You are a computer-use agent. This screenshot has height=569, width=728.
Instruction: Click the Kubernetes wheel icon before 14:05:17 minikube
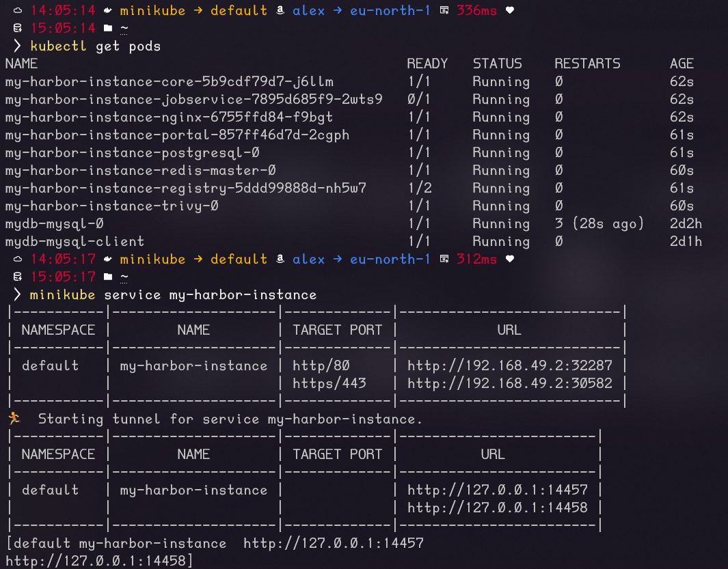pyautogui.click(x=107, y=259)
